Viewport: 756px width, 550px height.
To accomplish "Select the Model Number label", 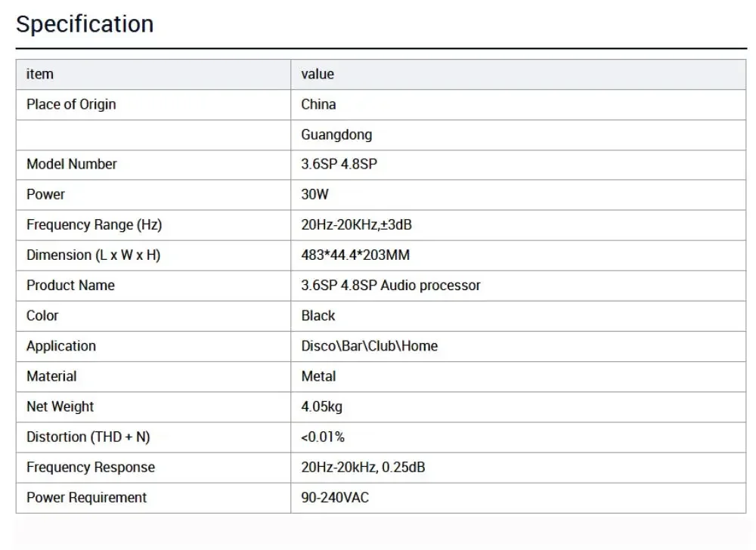I will (72, 164).
